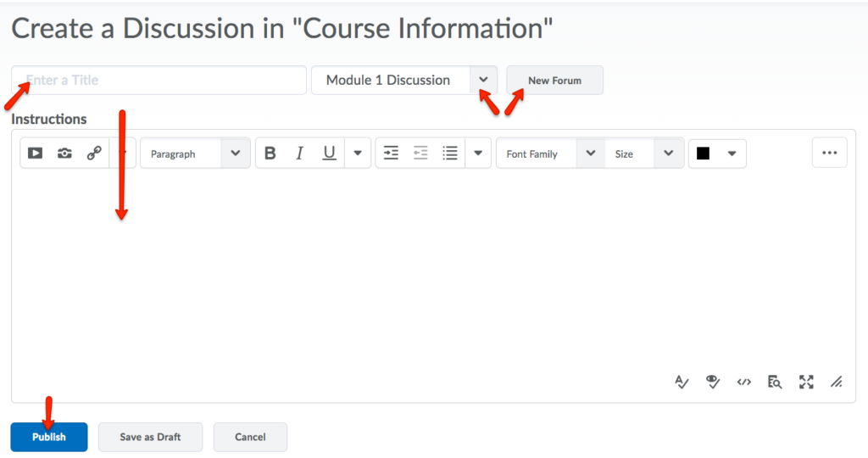Image resolution: width=868 pixels, height=458 pixels.
Task: Click the Insert Stuff media icon
Action: tap(35, 154)
